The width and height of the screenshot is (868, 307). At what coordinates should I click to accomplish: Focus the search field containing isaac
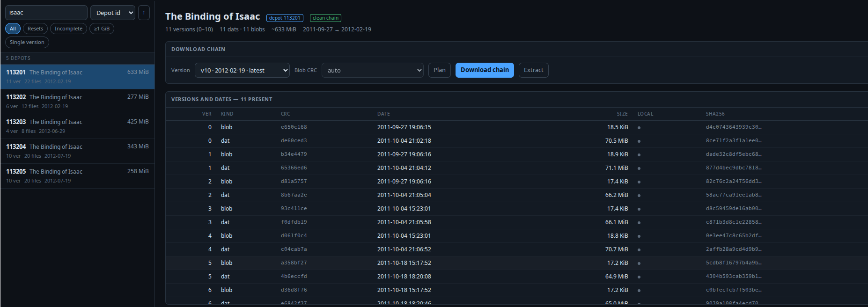click(x=46, y=13)
